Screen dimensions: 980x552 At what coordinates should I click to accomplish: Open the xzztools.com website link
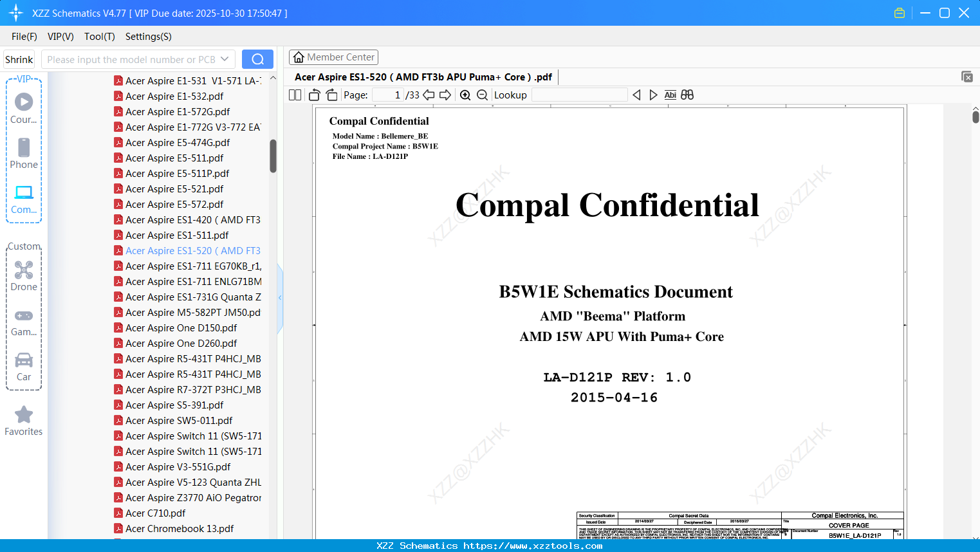pos(533,546)
